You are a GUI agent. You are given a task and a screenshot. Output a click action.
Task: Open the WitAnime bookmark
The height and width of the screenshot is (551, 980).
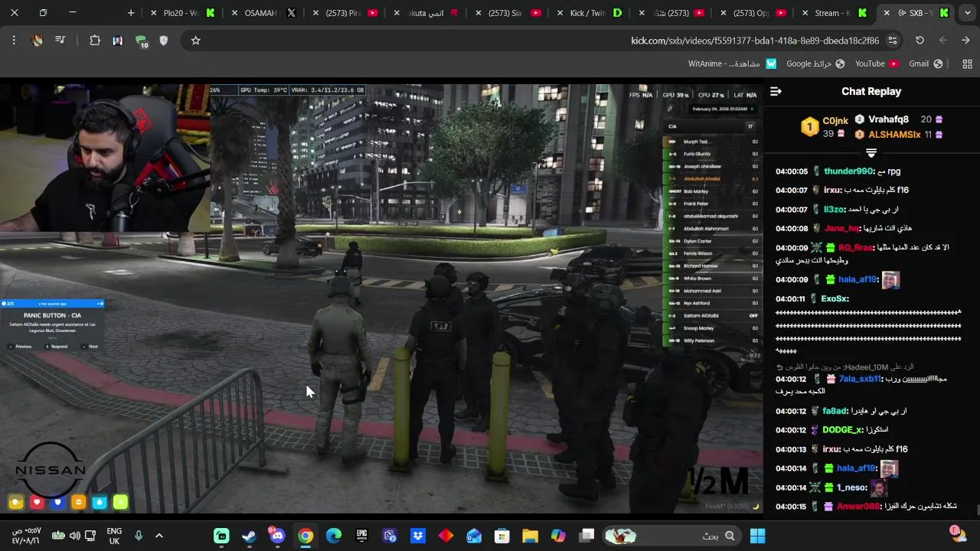click(732, 64)
